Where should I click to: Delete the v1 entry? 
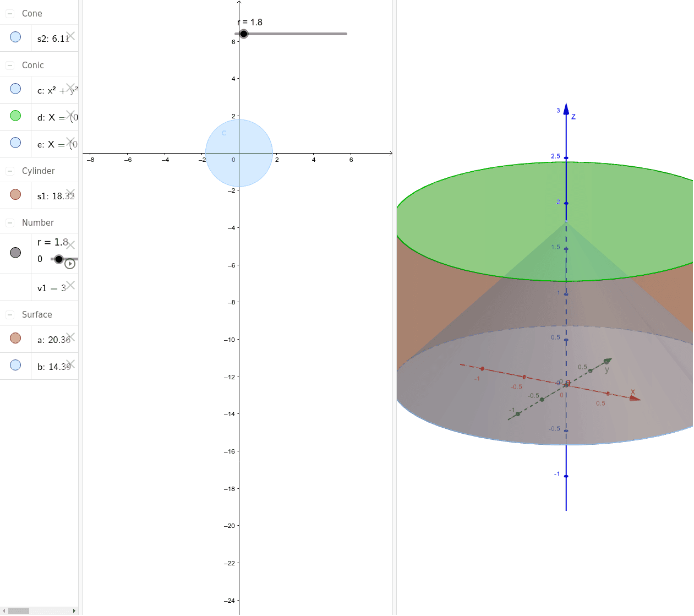point(70,285)
